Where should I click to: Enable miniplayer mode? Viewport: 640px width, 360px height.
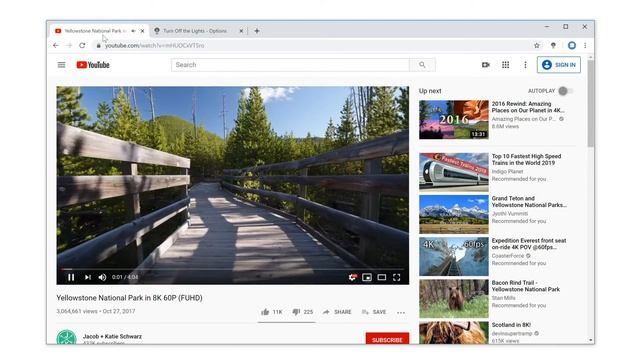[x=367, y=278]
